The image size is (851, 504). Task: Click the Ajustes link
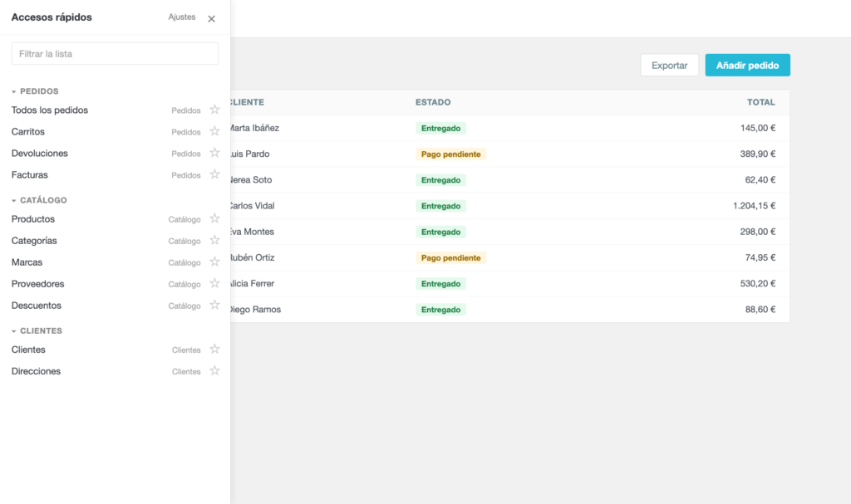[182, 17]
